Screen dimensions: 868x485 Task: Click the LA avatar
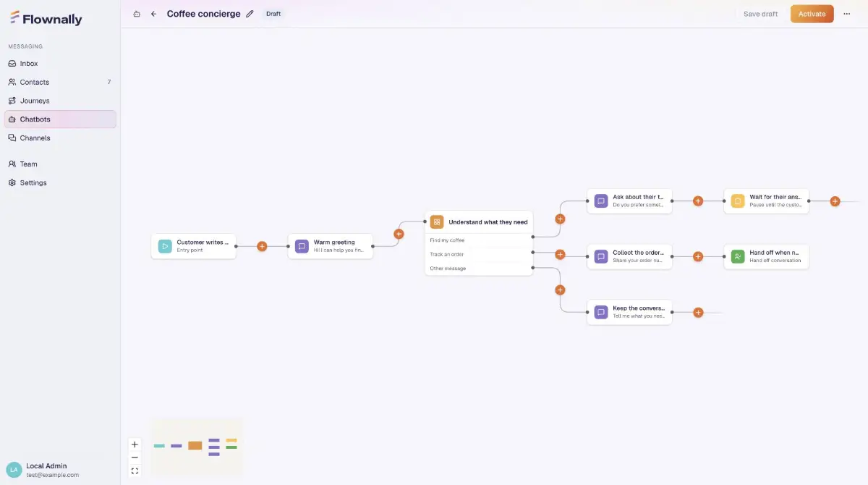[14, 470]
